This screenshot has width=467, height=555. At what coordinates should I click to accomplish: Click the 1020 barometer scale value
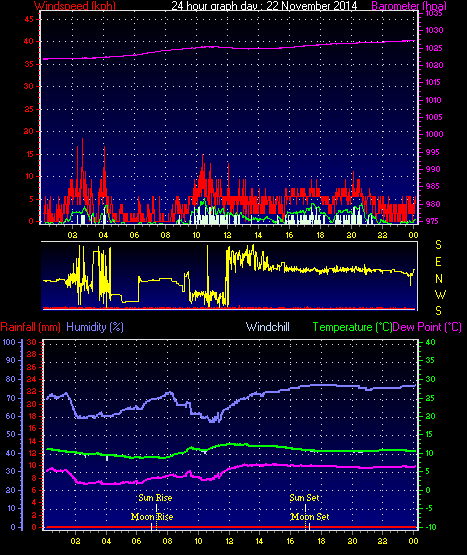coord(434,65)
